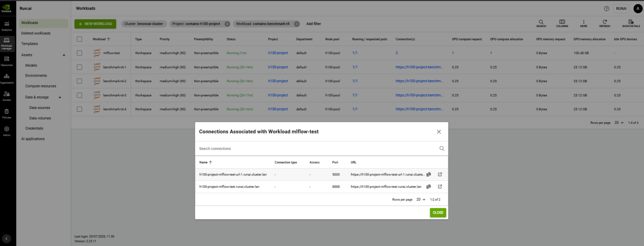Viewport: 644px width, 246px height.
Task: Open port 8888 URL in new tab
Action: [x=440, y=186]
